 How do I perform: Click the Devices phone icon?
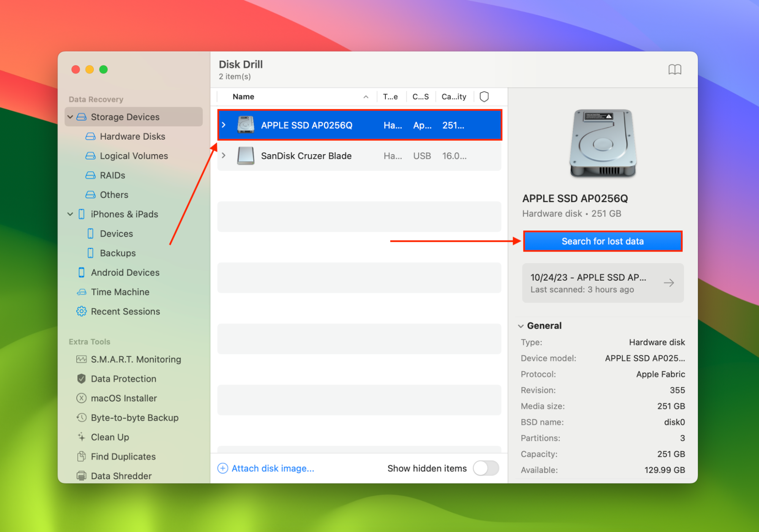90,234
